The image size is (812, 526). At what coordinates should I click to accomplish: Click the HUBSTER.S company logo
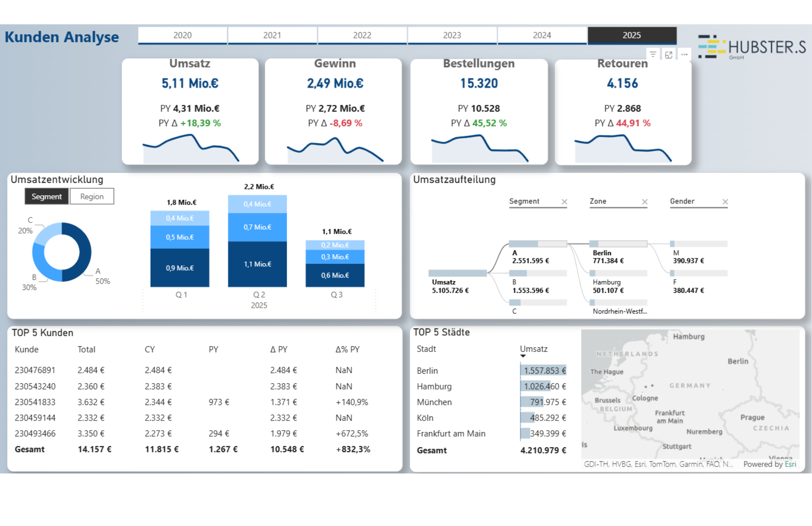tap(752, 47)
